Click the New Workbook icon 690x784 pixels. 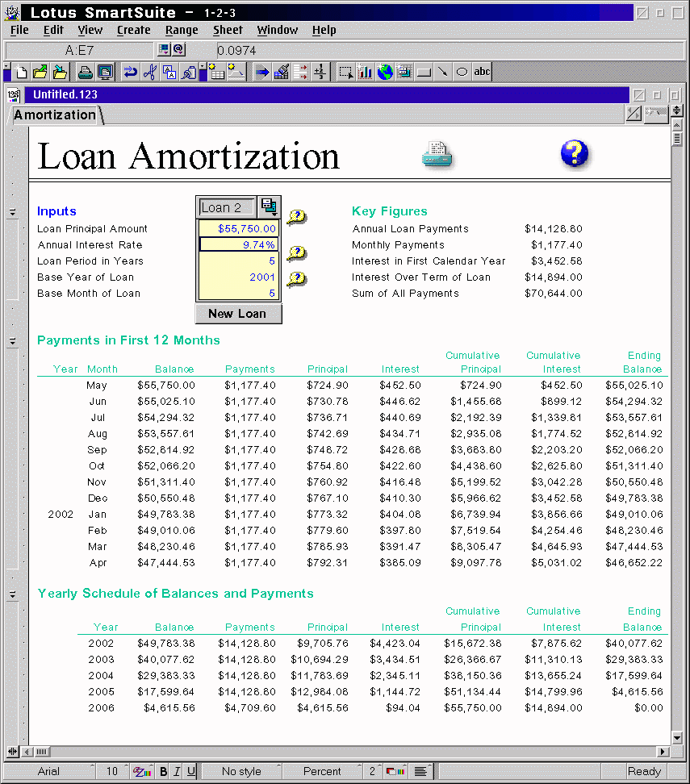[x=20, y=73]
